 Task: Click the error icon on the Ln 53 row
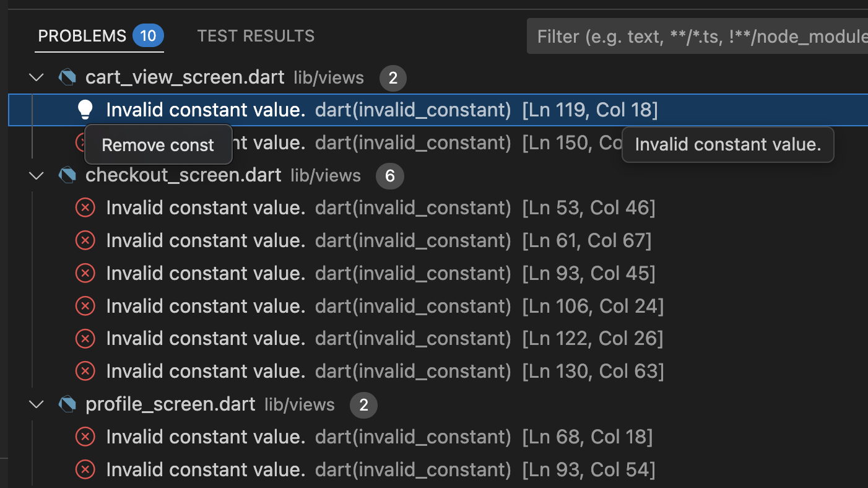(85, 207)
